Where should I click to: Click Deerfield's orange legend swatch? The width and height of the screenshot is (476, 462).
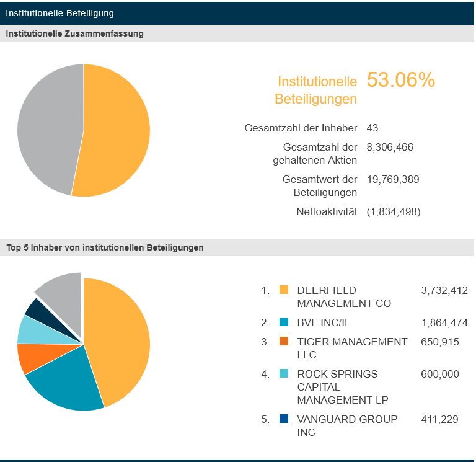[283, 290]
